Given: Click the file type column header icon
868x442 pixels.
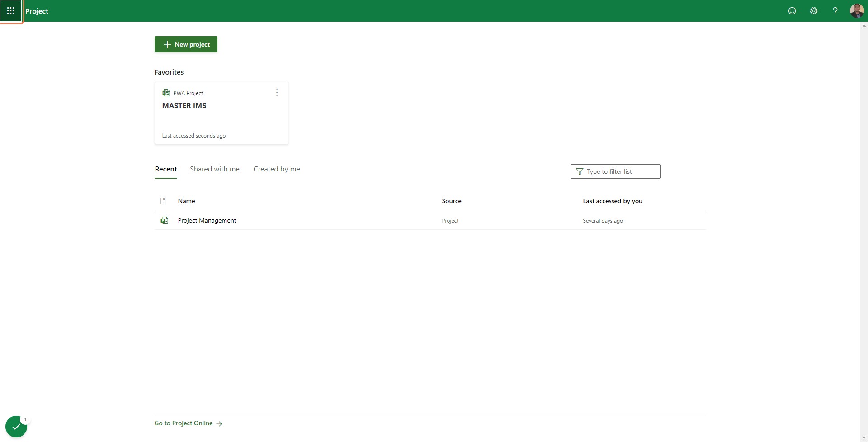Looking at the screenshot, I should [163, 201].
